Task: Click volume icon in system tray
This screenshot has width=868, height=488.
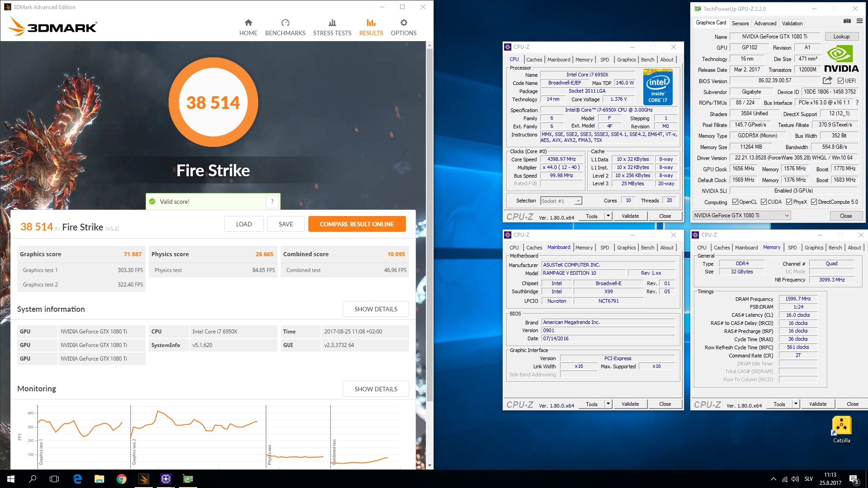Action: (x=795, y=479)
